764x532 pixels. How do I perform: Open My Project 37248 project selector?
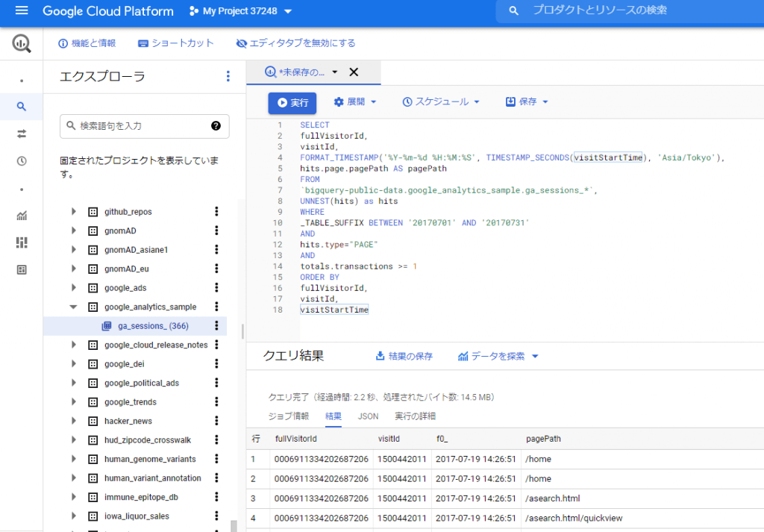pyautogui.click(x=240, y=10)
